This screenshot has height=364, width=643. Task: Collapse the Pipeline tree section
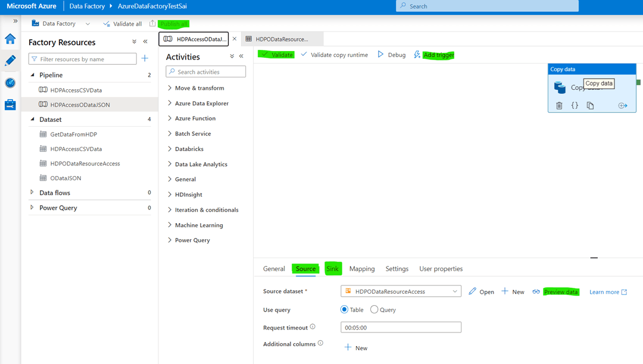point(32,75)
